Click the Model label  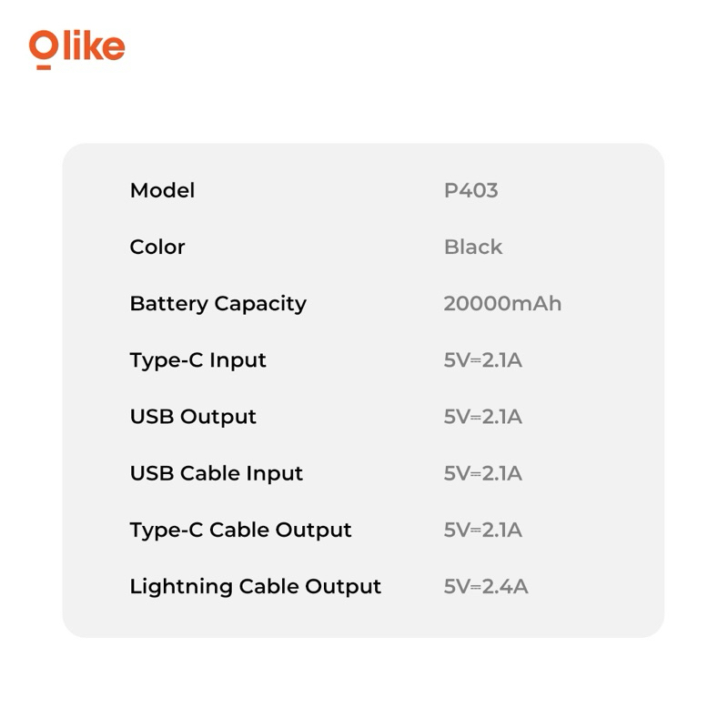162,190
